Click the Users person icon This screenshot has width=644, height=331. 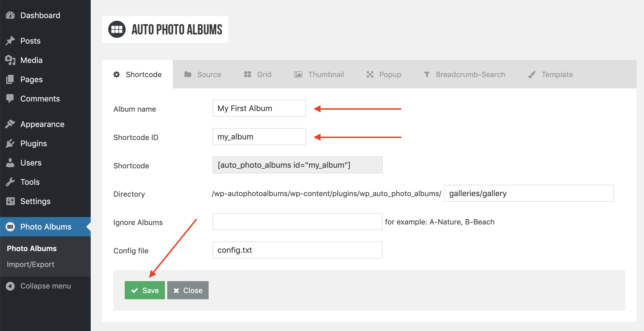(10, 163)
